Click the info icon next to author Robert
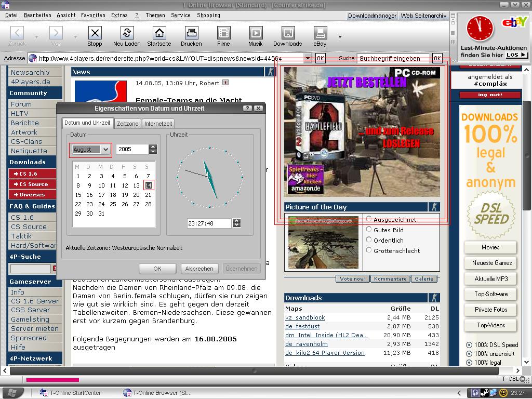The image size is (532, 399). click(225, 83)
